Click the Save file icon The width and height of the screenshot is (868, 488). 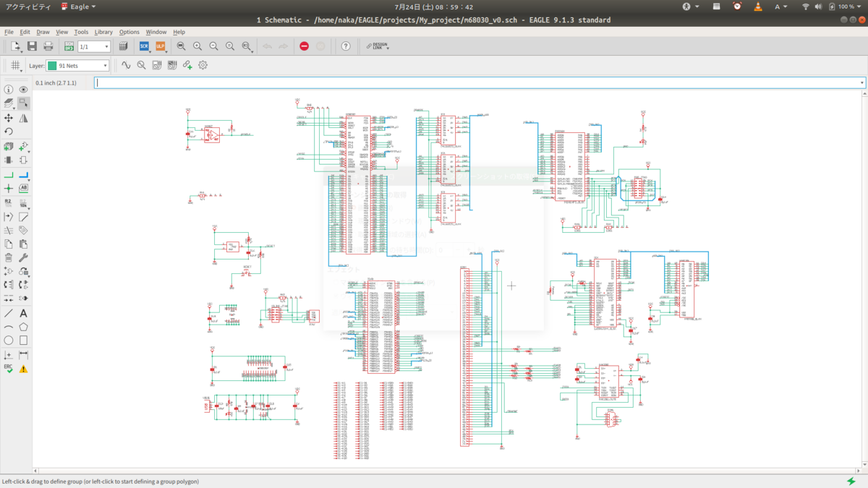point(32,46)
